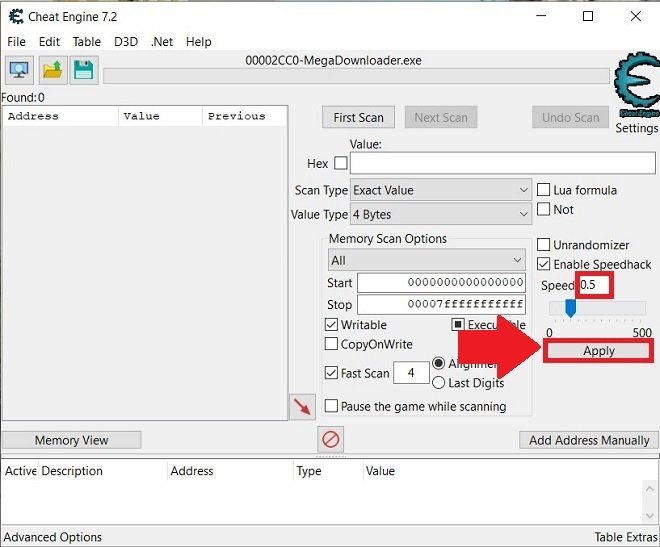Open the Edit menu
This screenshot has height=547, width=660.
click(x=49, y=42)
